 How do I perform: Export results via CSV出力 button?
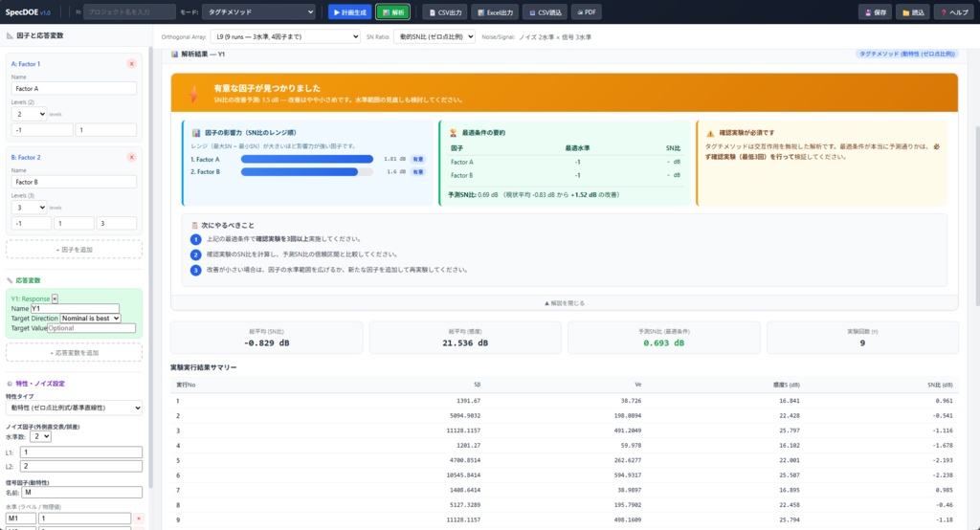[x=445, y=11]
